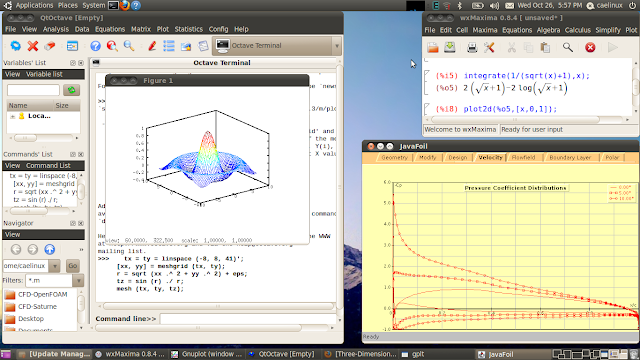Open the wxMaxima Calculus menu
This screenshot has height=360, width=640.
pos(578,30)
